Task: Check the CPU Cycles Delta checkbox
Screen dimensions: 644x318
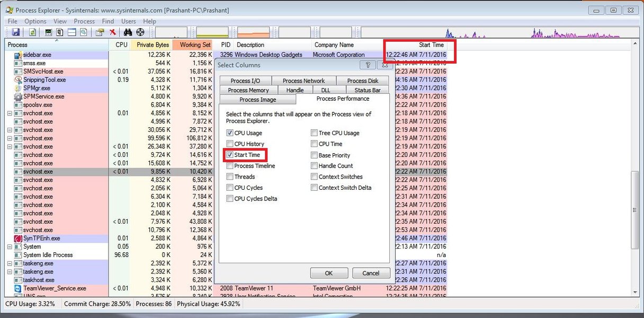Action: [x=230, y=199]
